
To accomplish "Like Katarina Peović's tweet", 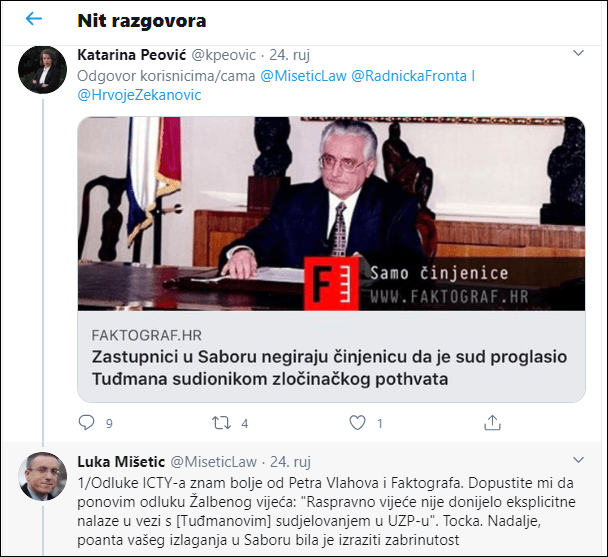I will (357, 423).
